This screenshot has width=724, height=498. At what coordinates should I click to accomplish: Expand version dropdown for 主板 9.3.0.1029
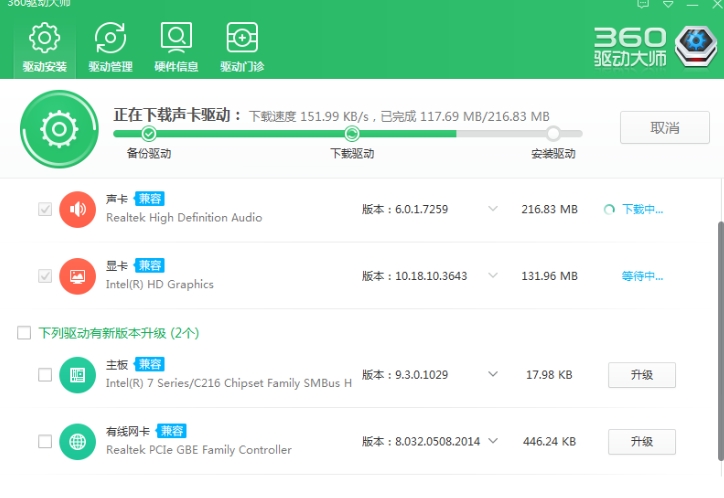tap(493, 374)
